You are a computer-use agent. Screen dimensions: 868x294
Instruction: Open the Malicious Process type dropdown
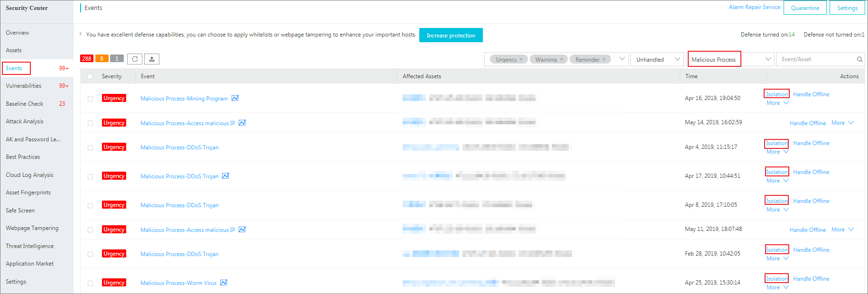tap(730, 59)
